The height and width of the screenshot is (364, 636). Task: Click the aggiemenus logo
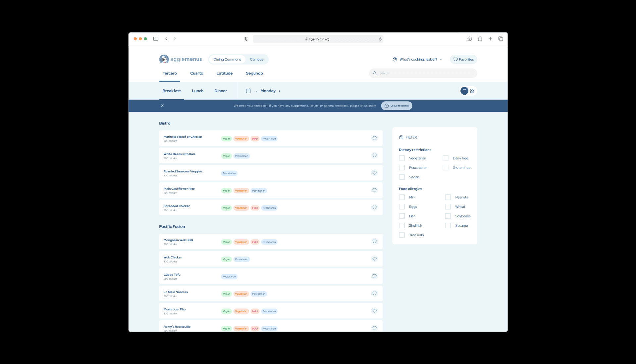click(x=180, y=59)
